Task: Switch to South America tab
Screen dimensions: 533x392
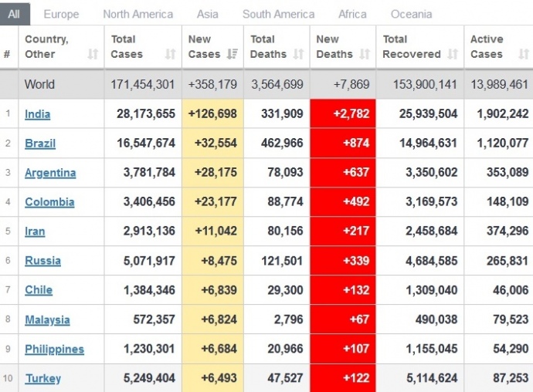Action: pos(278,14)
